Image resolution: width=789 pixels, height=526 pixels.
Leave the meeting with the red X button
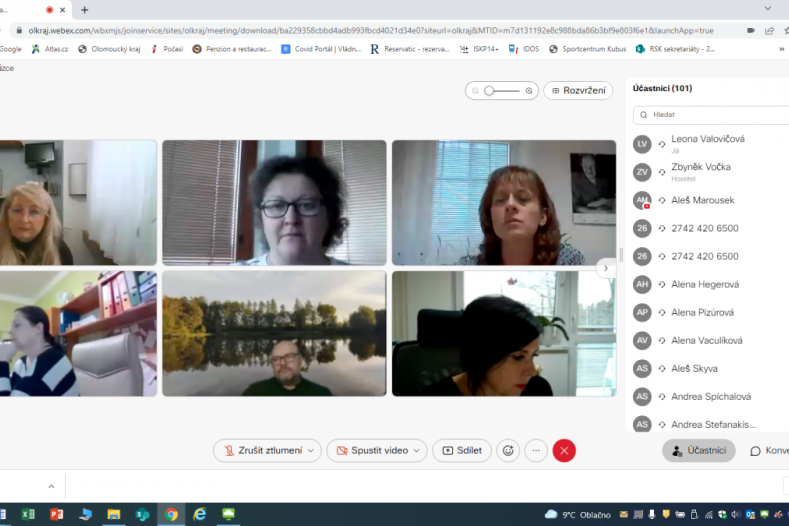point(564,451)
